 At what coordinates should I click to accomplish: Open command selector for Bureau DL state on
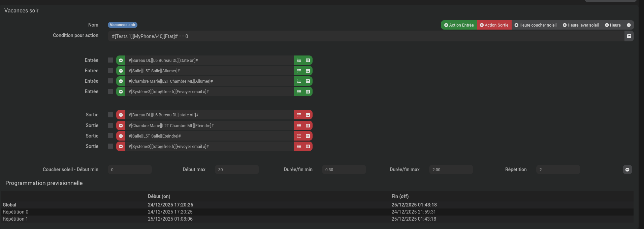pos(308,60)
